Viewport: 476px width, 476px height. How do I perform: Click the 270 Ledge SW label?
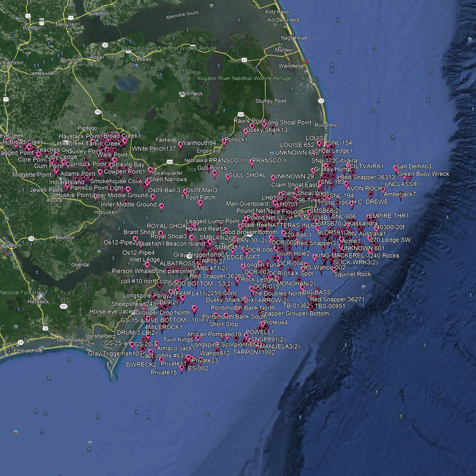tap(390, 240)
